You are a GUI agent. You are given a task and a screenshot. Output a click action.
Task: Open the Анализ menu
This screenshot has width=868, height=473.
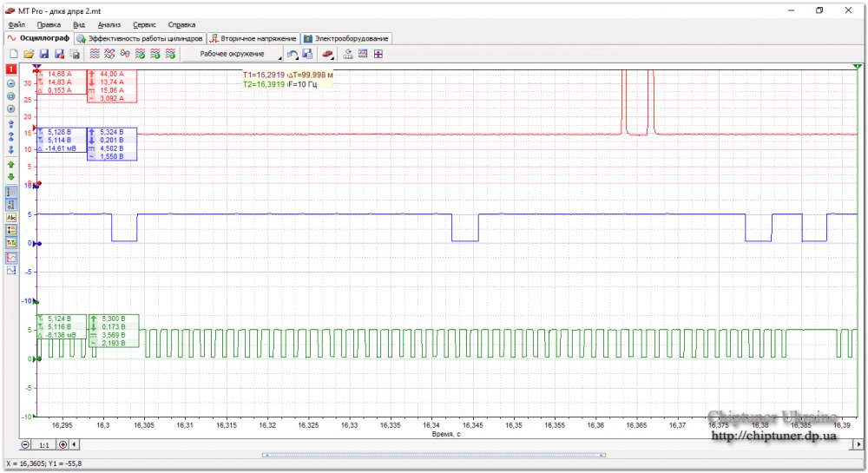tap(109, 25)
